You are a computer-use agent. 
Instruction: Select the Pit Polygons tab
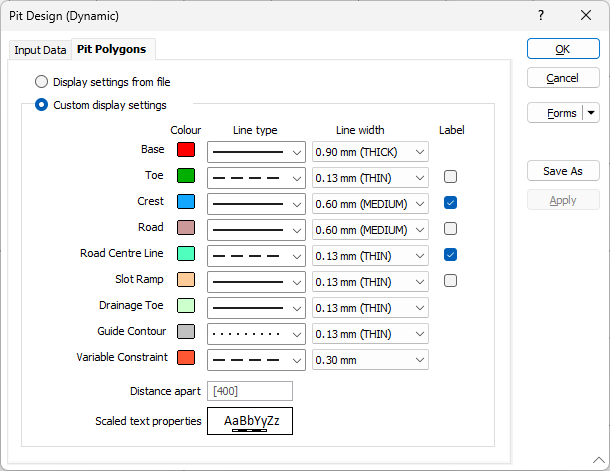pos(110,49)
